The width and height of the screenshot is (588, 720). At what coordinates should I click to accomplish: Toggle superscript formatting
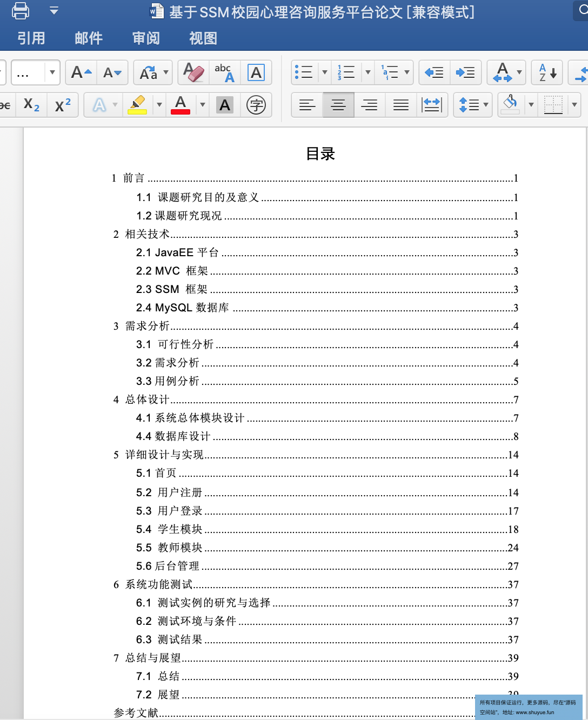tap(63, 105)
